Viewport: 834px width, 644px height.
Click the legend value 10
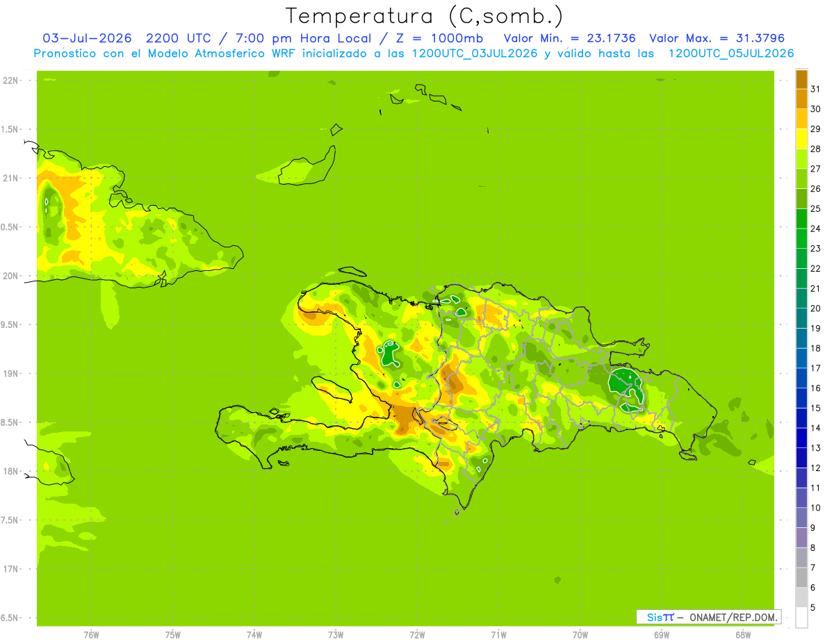point(815,508)
